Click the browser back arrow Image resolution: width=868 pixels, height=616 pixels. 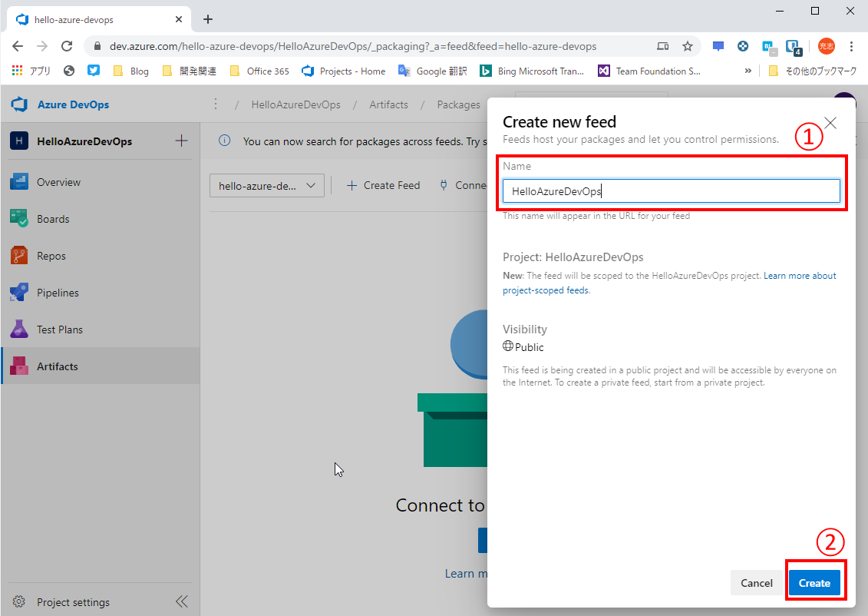(17, 45)
